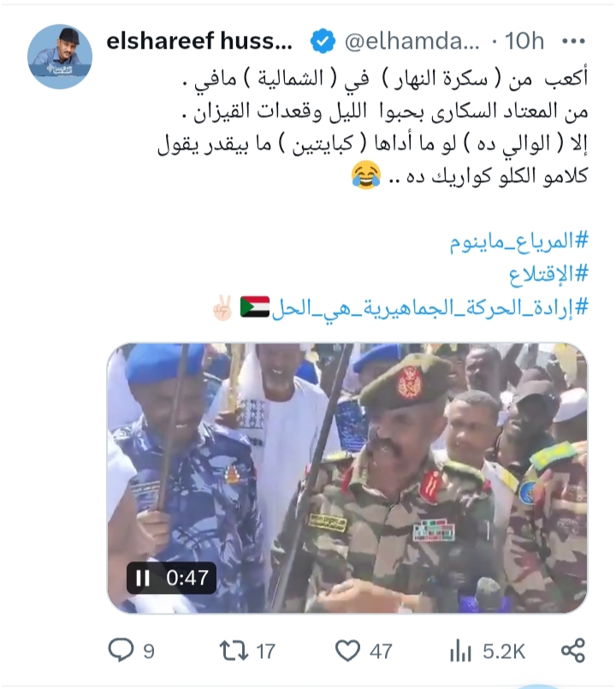Pause the video using the pause button
Image resolution: width=616 pixels, height=689 pixels.
[143, 578]
